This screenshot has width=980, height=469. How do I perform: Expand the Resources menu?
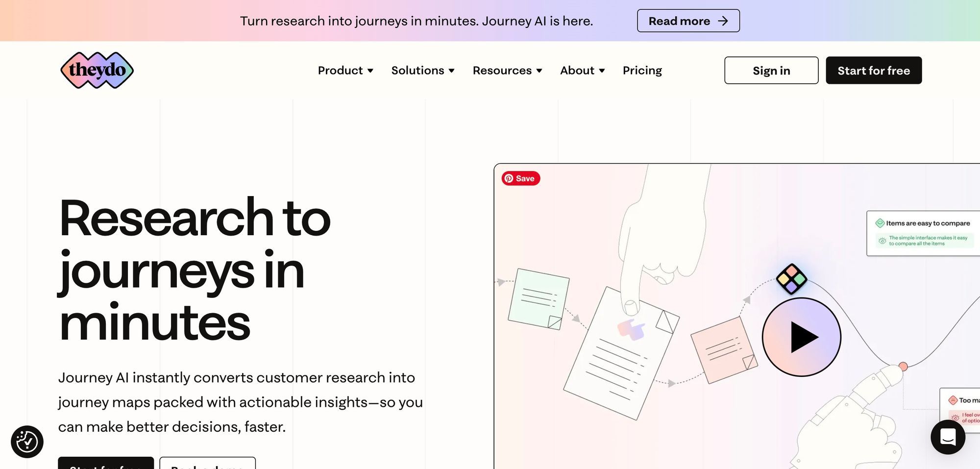click(507, 71)
